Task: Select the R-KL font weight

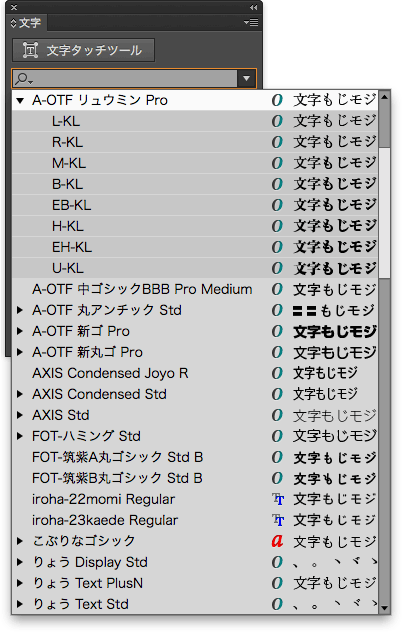Action: click(195, 142)
